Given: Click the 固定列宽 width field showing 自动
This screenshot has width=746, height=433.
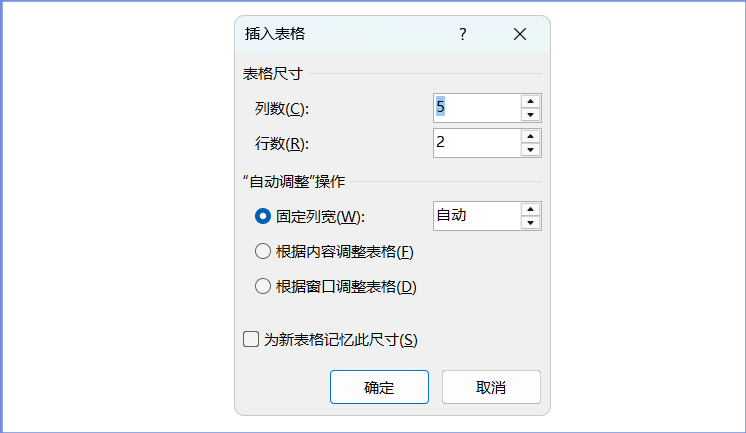Looking at the screenshot, I should [476, 216].
